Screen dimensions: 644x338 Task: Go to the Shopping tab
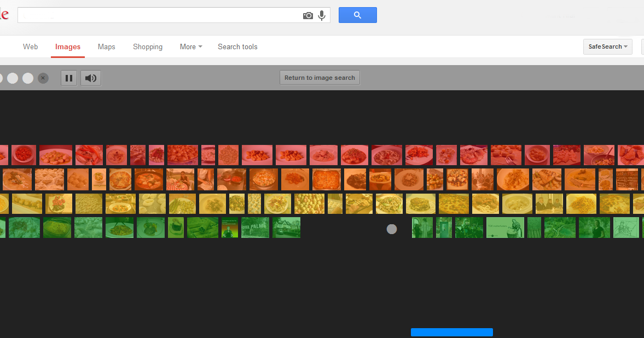(x=147, y=47)
